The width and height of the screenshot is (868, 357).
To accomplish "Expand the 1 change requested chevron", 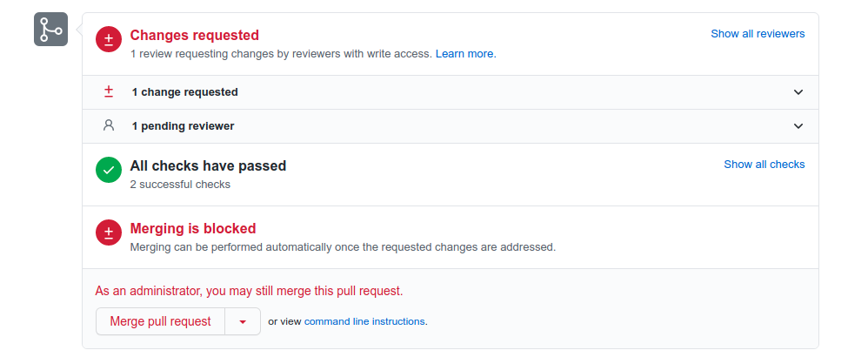I will (798, 92).
